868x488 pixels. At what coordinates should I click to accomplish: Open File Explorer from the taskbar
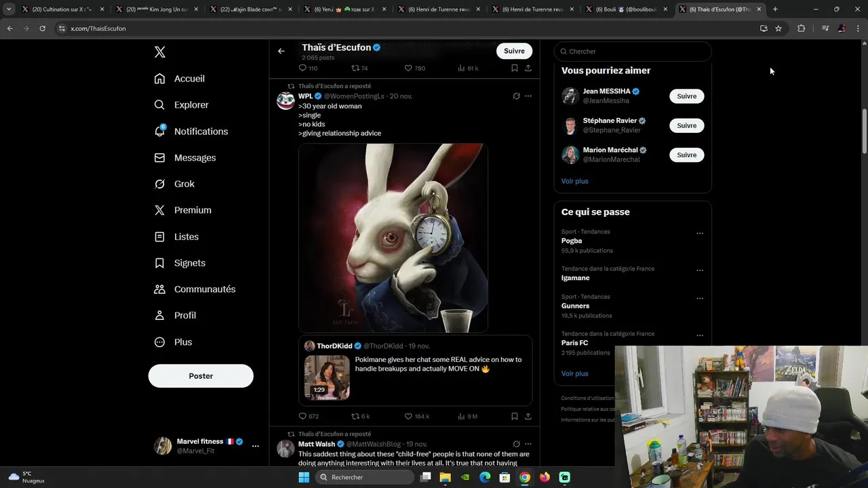pos(445,477)
